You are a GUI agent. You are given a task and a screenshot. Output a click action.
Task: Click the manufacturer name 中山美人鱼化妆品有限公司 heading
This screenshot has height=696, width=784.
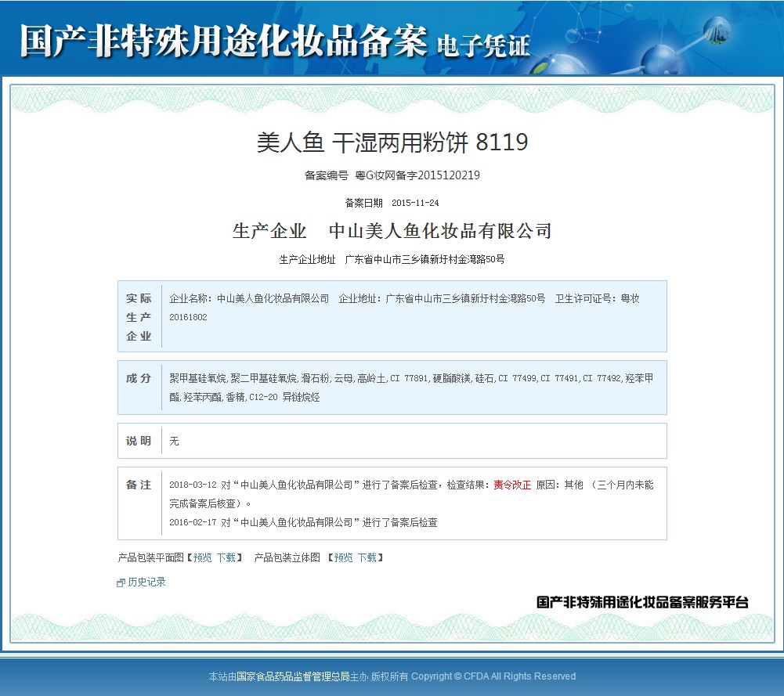tap(440, 231)
